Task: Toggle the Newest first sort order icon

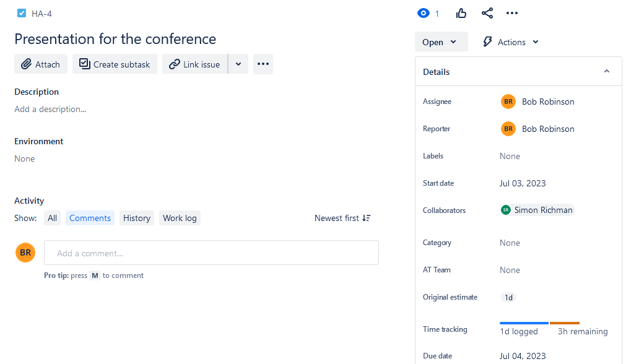Action: pyautogui.click(x=365, y=218)
